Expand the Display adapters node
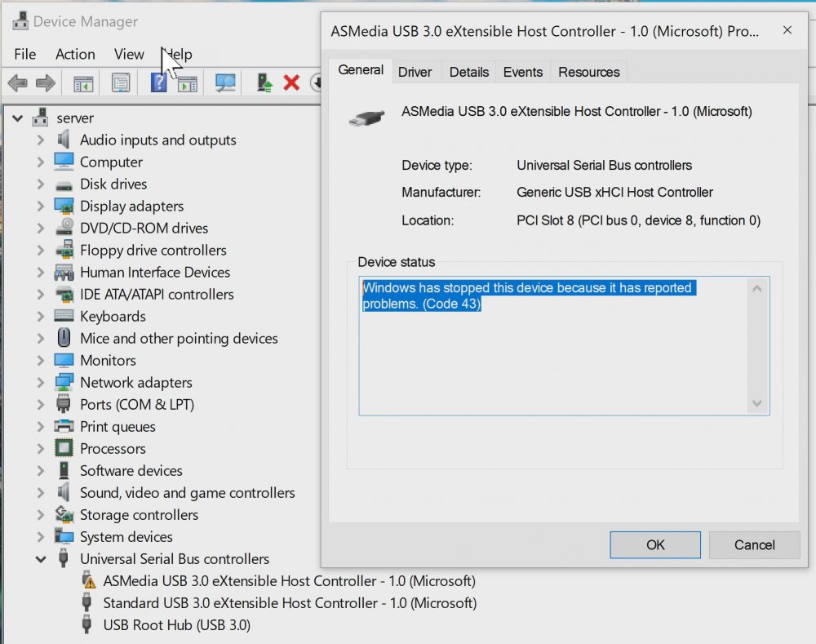Image resolution: width=816 pixels, height=644 pixels. click(41, 207)
